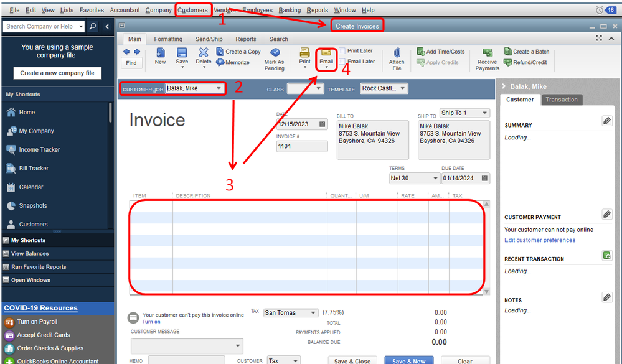Click the Invoice # field

pos(302,146)
